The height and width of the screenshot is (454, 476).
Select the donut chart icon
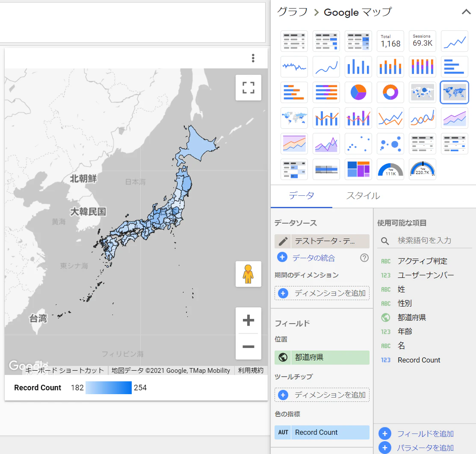point(390,92)
